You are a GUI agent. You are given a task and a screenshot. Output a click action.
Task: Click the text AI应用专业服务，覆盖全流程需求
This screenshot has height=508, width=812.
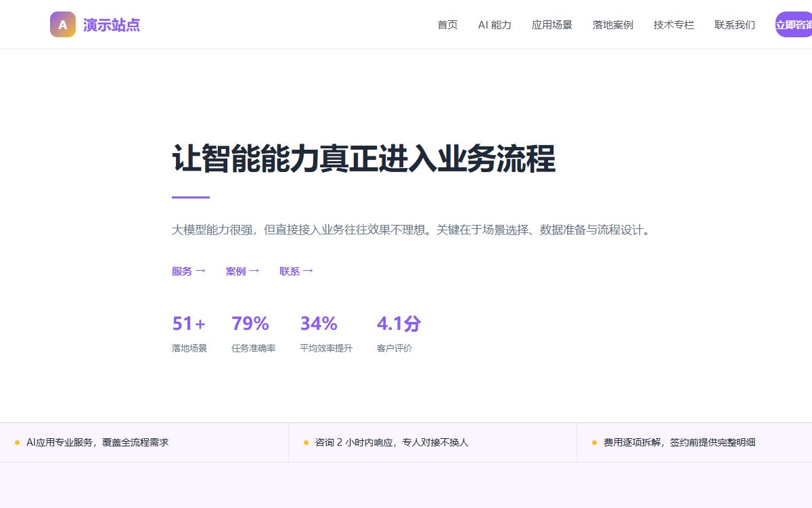coord(97,442)
